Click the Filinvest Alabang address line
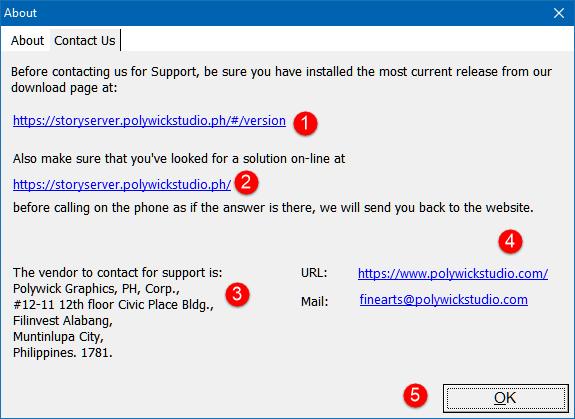The image size is (575, 419). tap(63, 321)
